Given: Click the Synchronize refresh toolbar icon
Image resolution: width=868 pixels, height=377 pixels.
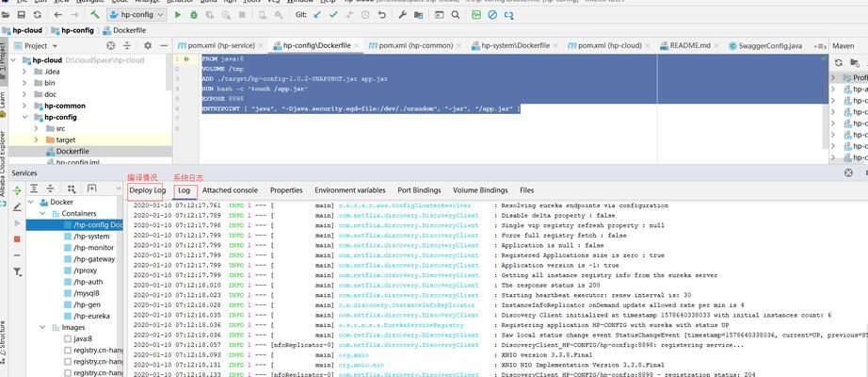Looking at the screenshot, I should pos(37,15).
